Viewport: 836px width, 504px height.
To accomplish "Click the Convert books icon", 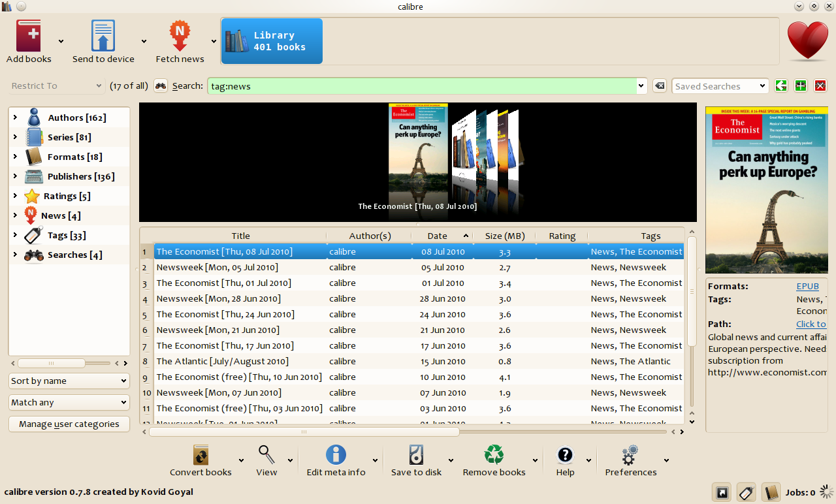I will [x=201, y=454].
